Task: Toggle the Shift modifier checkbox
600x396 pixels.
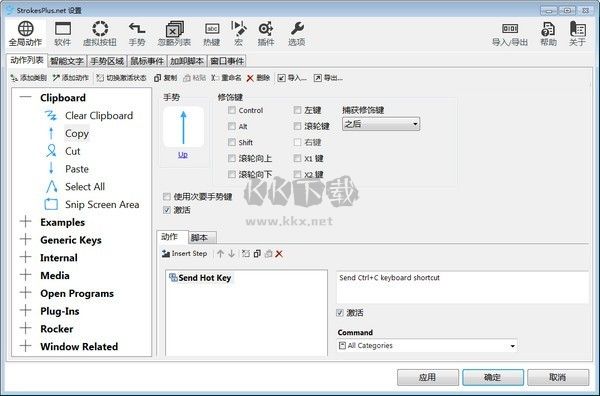Action: (232, 142)
